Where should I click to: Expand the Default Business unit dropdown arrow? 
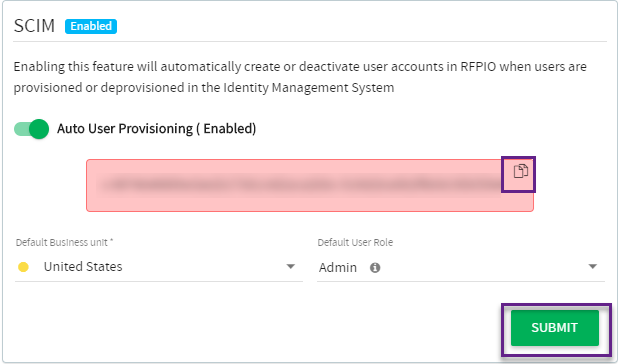click(x=290, y=267)
